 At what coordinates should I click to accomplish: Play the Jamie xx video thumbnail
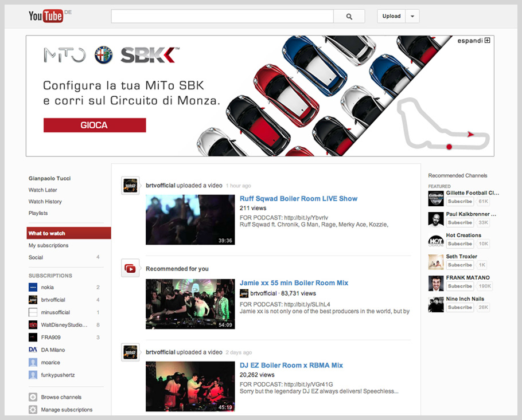click(x=190, y=304)
